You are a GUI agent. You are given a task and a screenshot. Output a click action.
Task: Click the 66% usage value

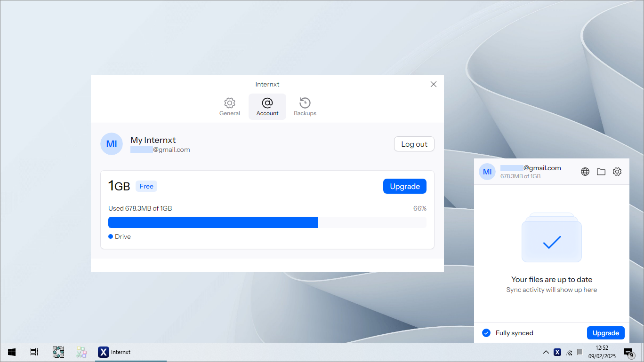[x=420, y=208]
